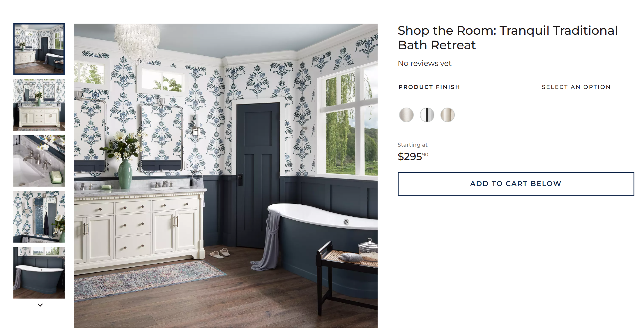This screenshot has height=335, width=644.
Task: Choose the chrome and black finish swatch
Action: coord(427,115)
